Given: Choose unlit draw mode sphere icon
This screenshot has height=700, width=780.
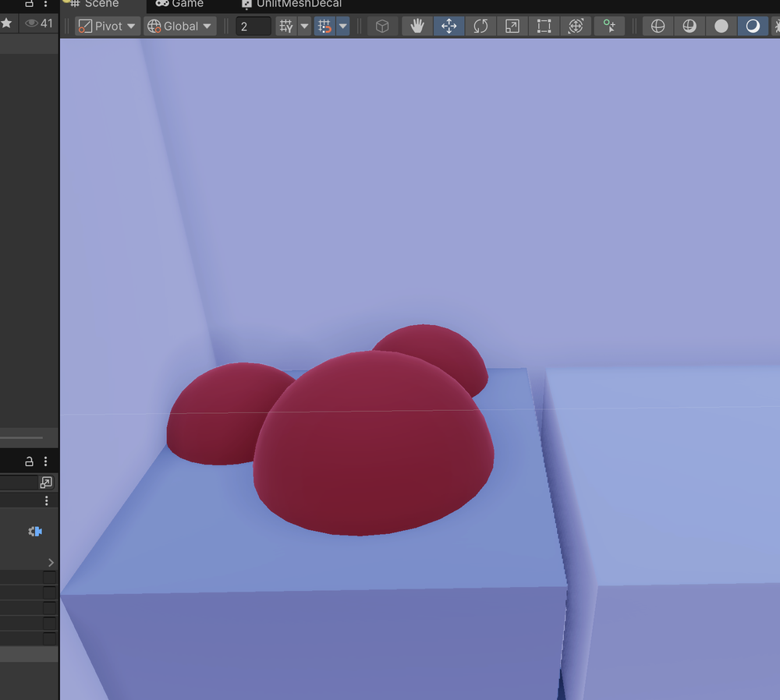Looking at the screenshot, I should [x=721, y=27].
